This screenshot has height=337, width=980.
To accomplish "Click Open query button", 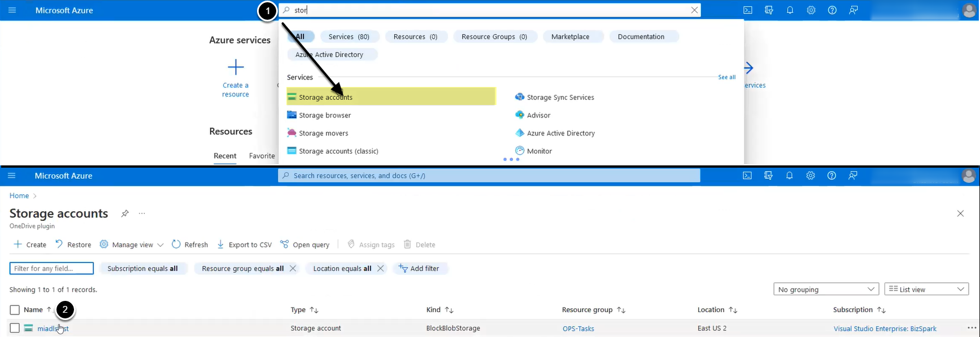I will tap(305, 244).
